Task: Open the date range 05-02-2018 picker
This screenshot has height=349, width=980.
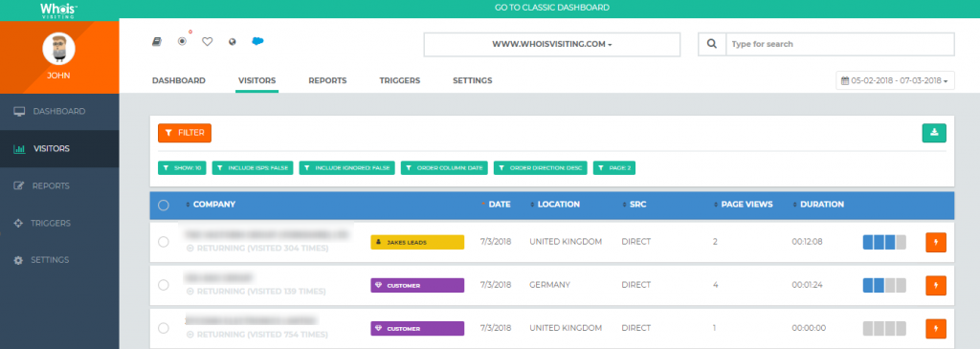Action: click(895, 80)
